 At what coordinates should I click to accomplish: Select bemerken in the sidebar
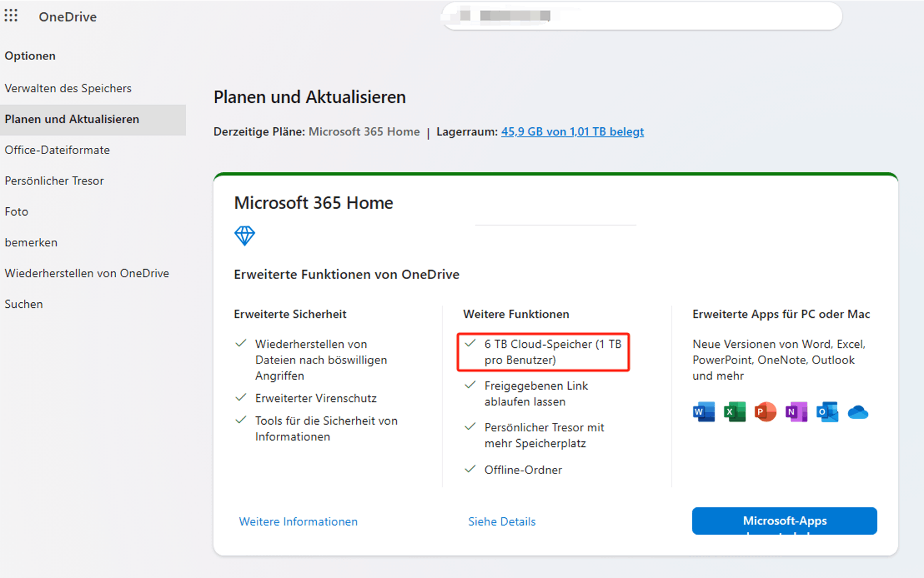pyautogui.click(x=31, y=242)
